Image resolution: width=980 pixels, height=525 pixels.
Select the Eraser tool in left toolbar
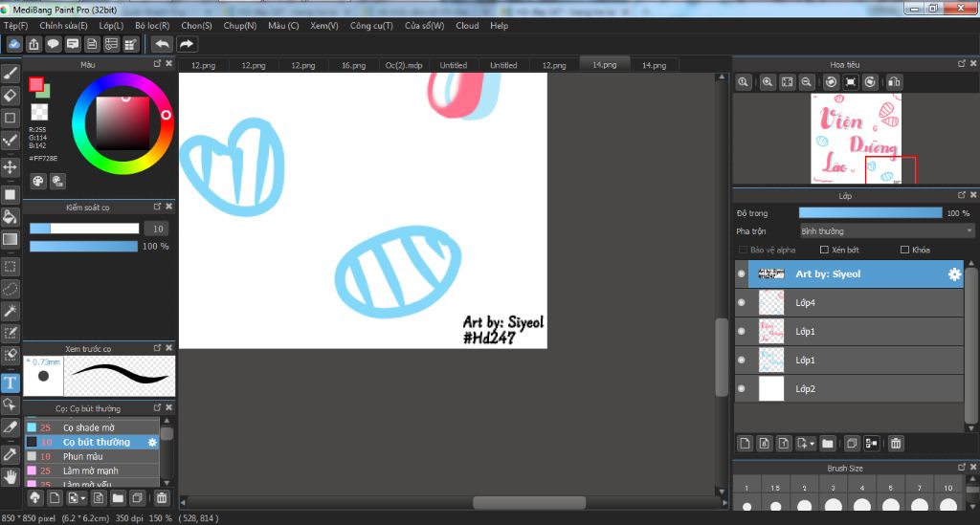(11, 96)
